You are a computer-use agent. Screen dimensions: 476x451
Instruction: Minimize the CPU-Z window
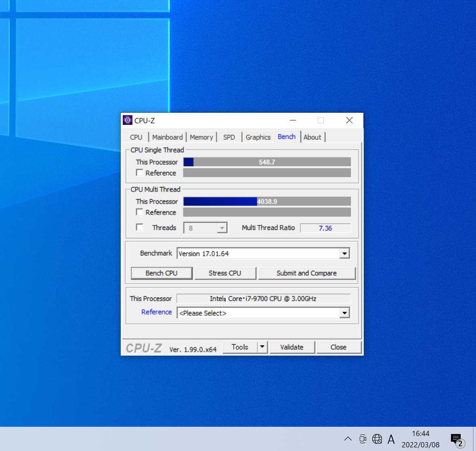point(293,120)
